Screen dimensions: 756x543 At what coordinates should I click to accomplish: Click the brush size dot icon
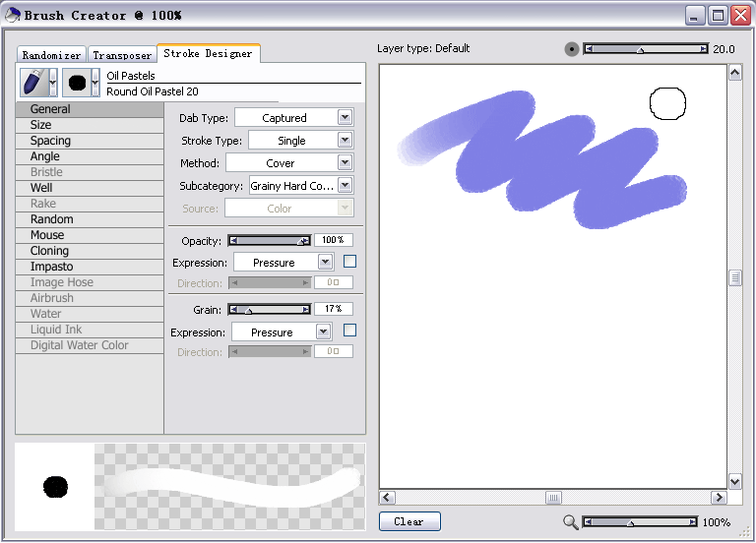click(572, 49)
